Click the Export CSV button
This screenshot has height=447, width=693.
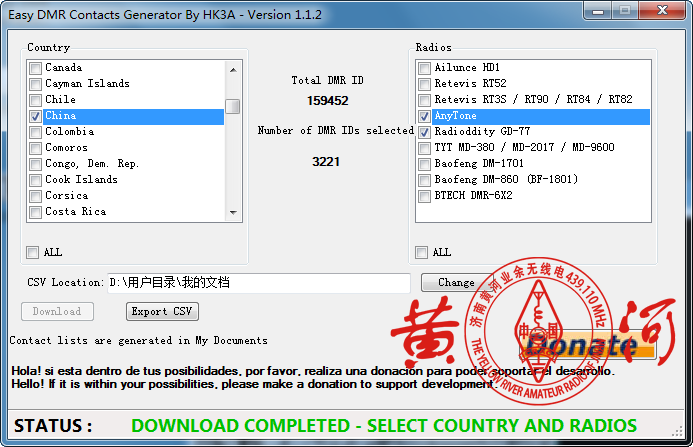coord(162,312)
